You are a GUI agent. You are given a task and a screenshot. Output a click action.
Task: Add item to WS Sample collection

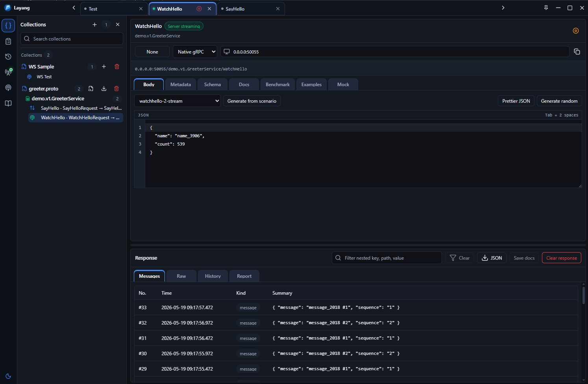104,66
